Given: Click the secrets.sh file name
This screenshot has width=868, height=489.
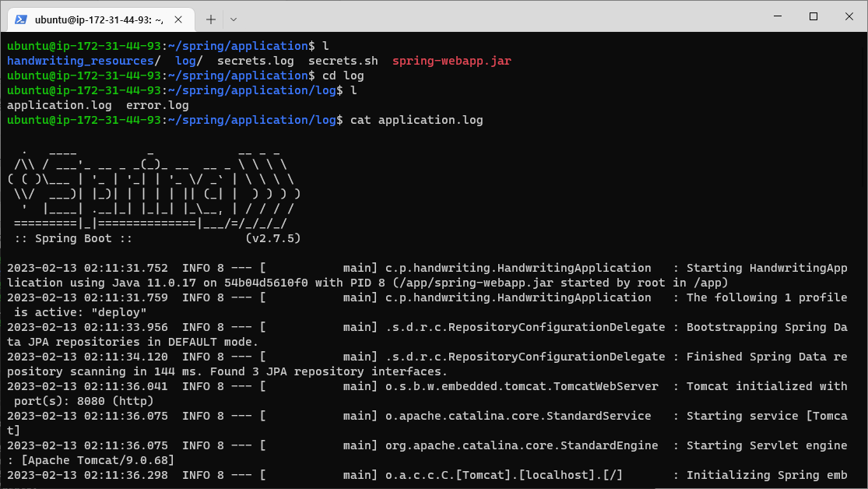Looking at the screenshot, I should point(343,61).
